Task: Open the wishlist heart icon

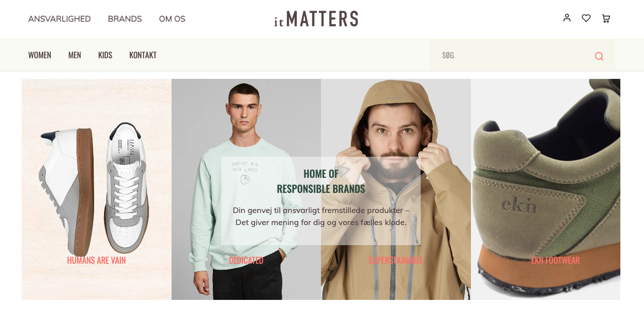Action: (586, 18)
